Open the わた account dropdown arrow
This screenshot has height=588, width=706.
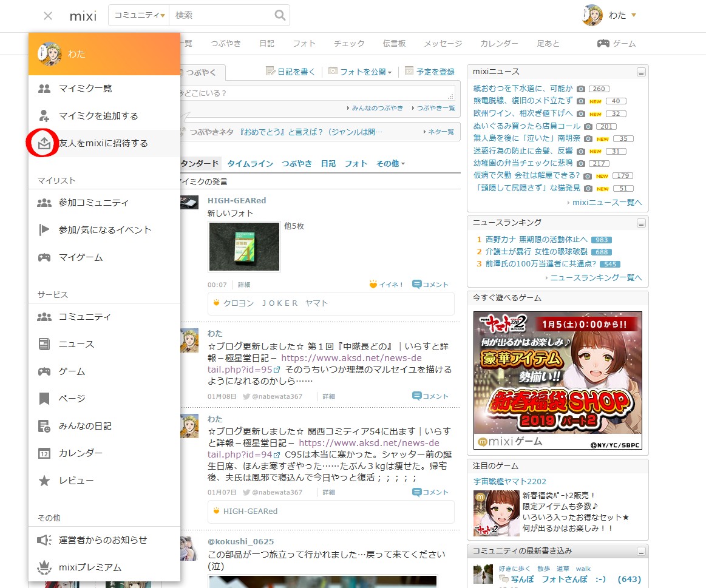[634, 15]
